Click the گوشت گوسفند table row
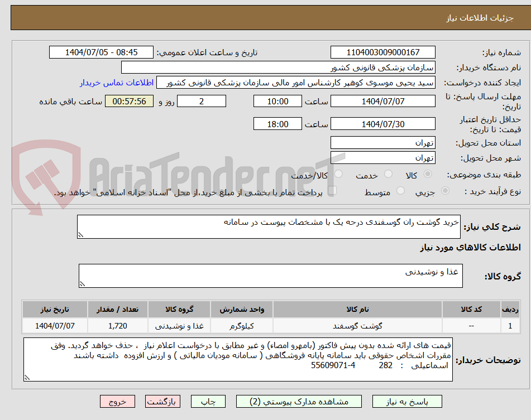 click(x=271, y=326)
